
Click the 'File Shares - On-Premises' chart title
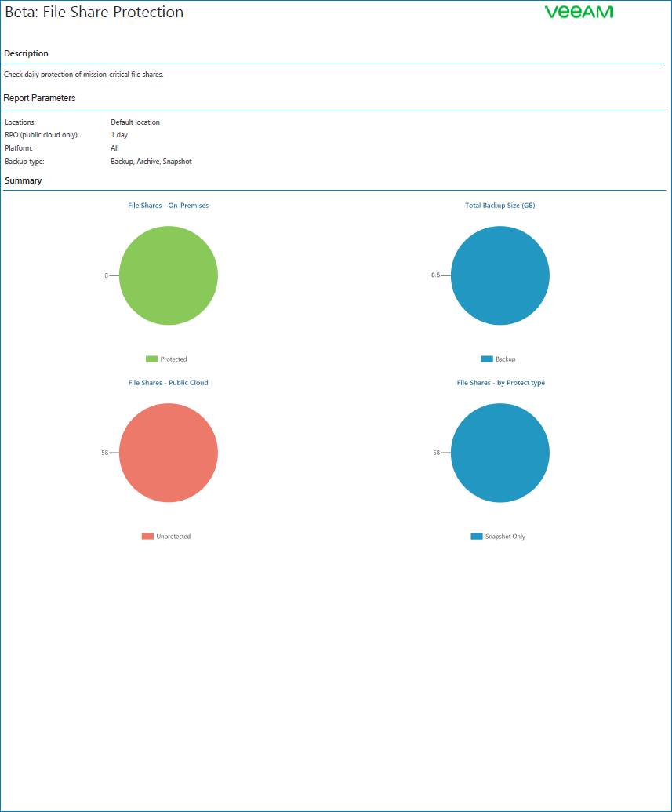click(x=169, y=206)
